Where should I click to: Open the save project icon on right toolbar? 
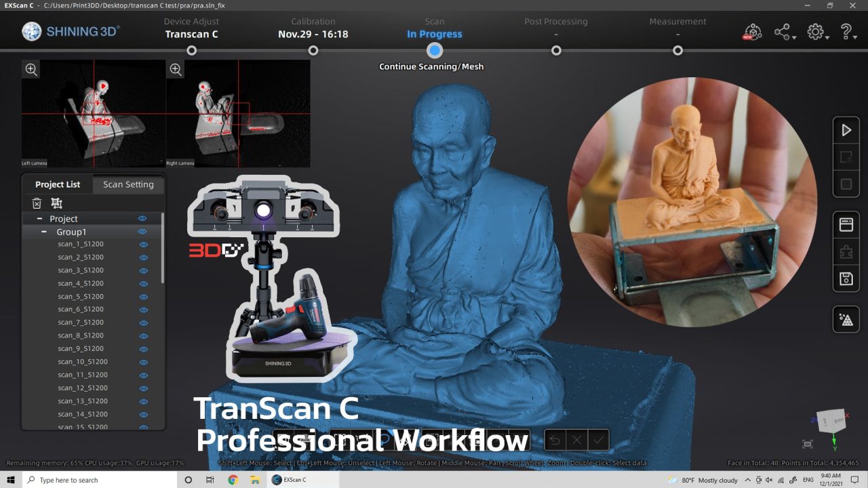click(x=846, y=279)
